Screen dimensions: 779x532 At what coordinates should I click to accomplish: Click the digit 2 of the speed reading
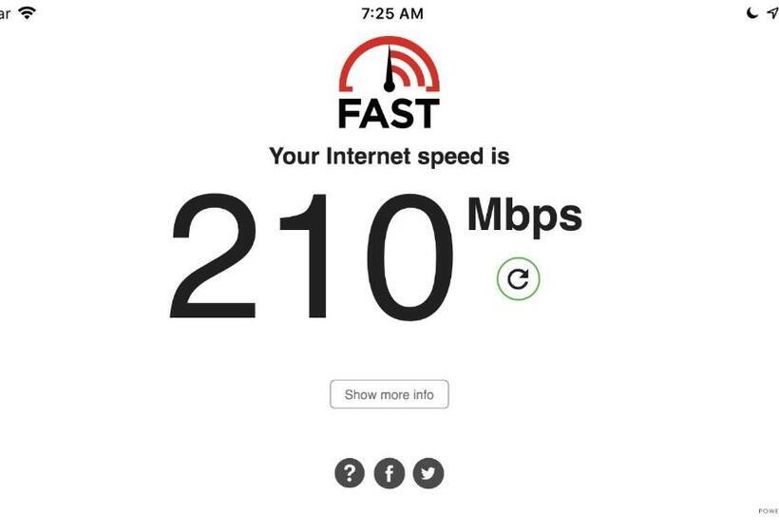pos(214,256)
